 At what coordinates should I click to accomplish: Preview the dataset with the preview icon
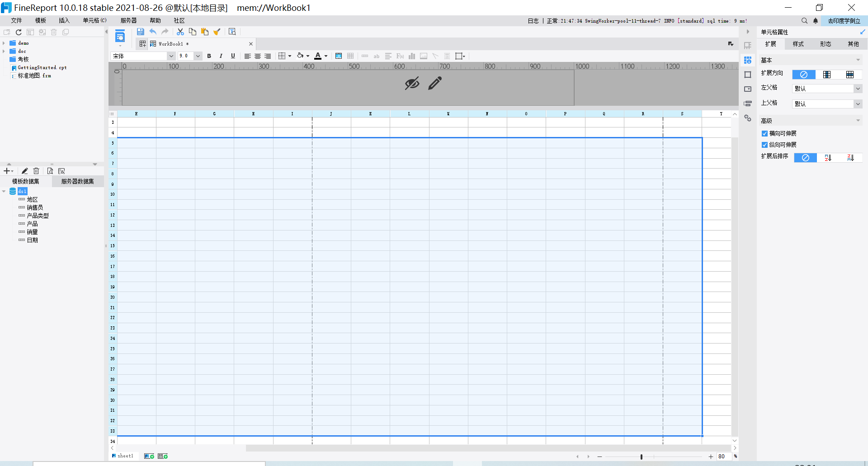[50, 171]
